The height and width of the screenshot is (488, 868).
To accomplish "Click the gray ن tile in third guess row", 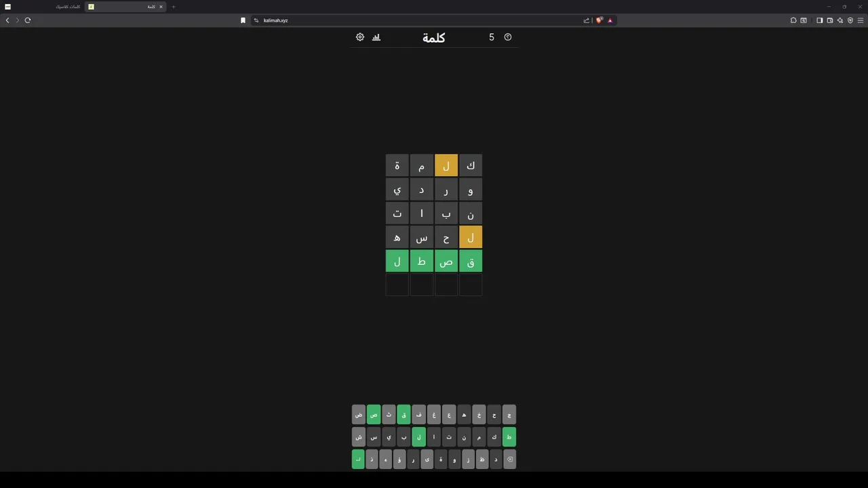I will 471,214.
